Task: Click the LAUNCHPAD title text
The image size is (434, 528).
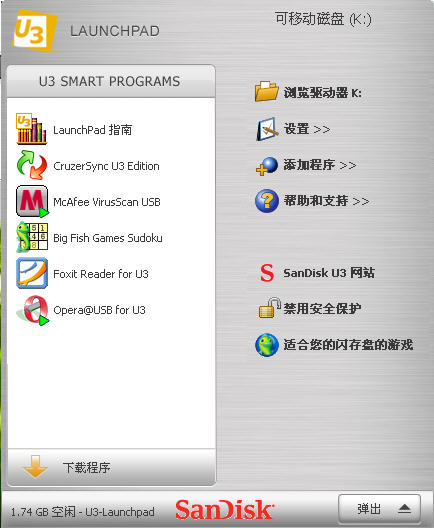Action: click(115, 31)
